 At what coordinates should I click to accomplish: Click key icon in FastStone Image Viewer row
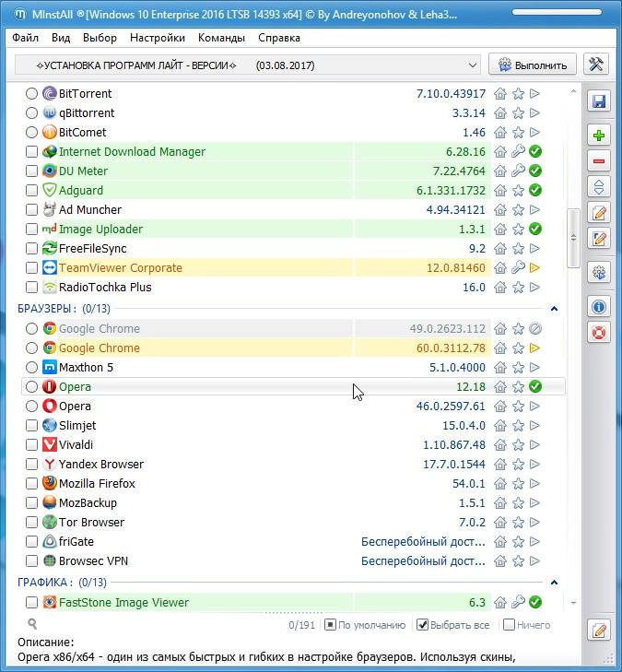pyautogui.click(x=518, y=602)
